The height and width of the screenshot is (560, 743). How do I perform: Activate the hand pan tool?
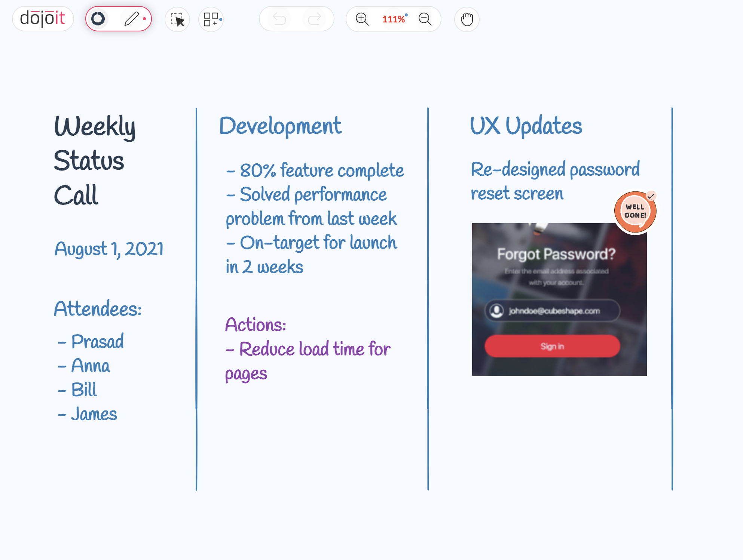(x=466, y=19)
